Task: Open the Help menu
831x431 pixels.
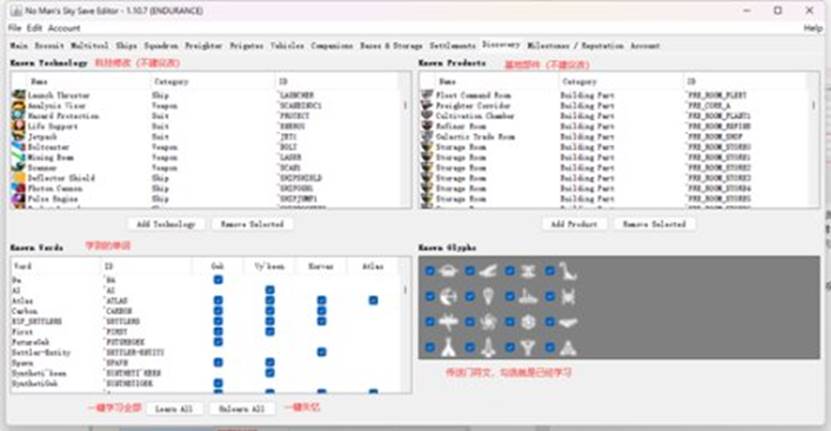Action: [812, 28]
